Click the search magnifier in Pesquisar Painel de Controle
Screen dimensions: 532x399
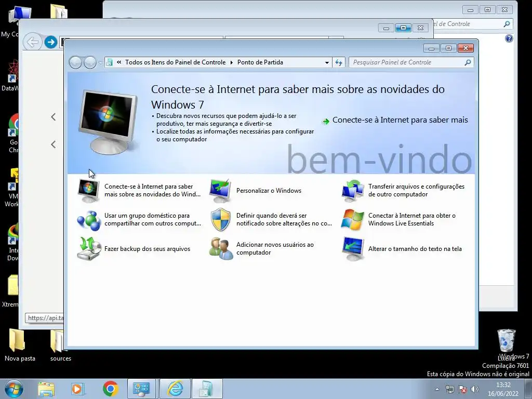click(x=468, y=62)
